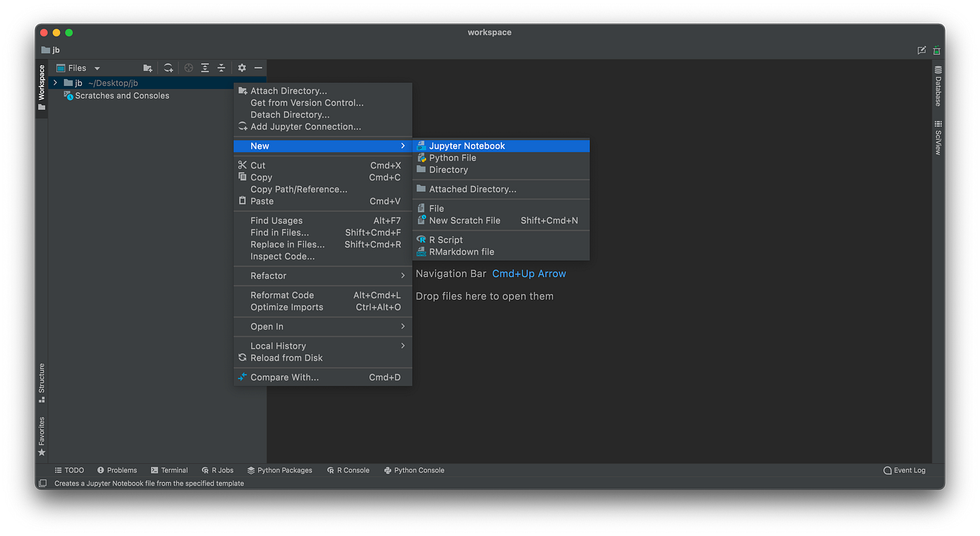The width and height of the screenshot is (980, 536).
Task: Open the Files view dropdown
Action: coord(97,67)
